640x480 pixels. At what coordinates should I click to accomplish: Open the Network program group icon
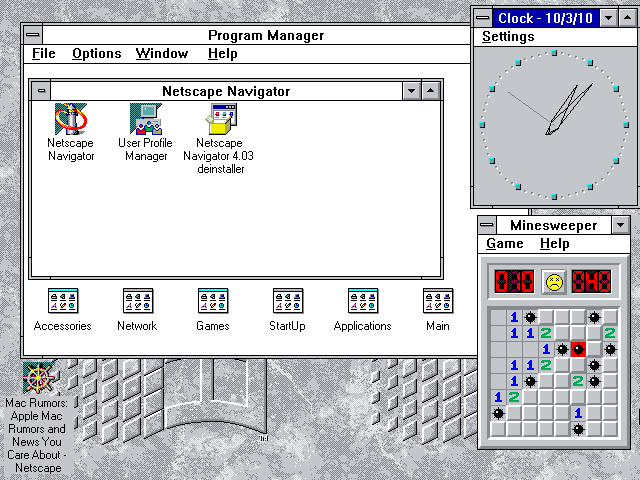coord(138,301)
